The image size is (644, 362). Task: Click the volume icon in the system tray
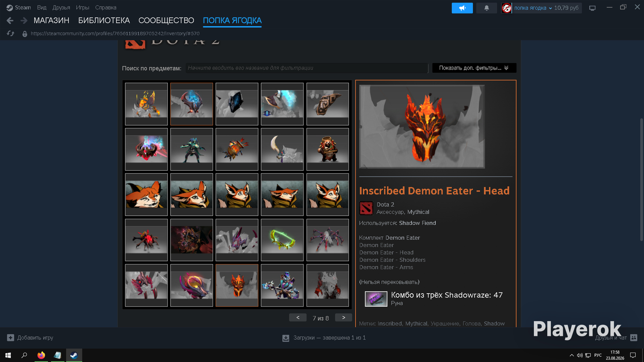pyautogui.click(x=580, y=355)
